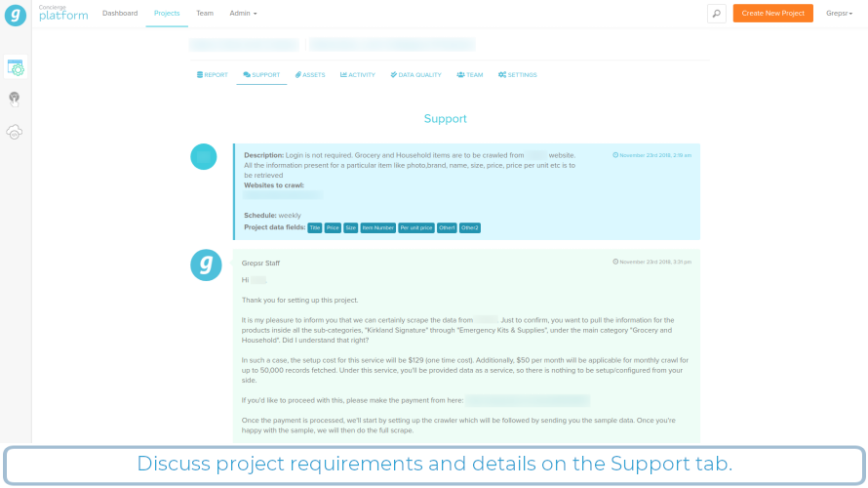This screenshot has height=488, width=868.
Task: Click Create New Project button
Action: point(772,14)
